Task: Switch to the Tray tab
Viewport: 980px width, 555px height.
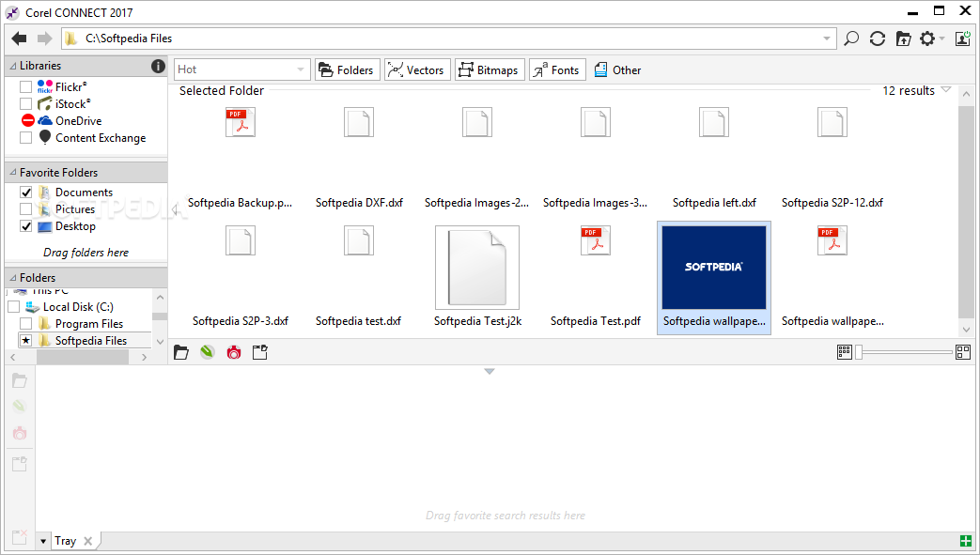Action: tap(65, 541)
